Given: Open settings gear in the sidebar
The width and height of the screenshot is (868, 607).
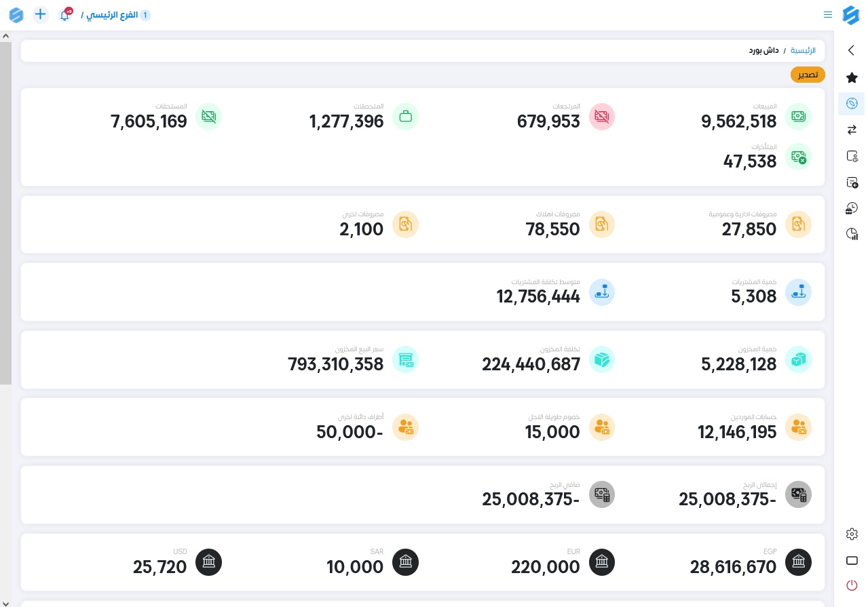Looking at the screenshot, I should point(852,534).
